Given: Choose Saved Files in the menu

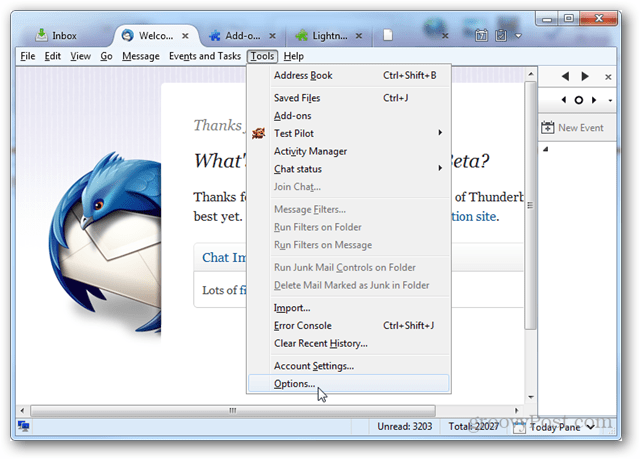Looking at the screenshot, I should (349, 98).
